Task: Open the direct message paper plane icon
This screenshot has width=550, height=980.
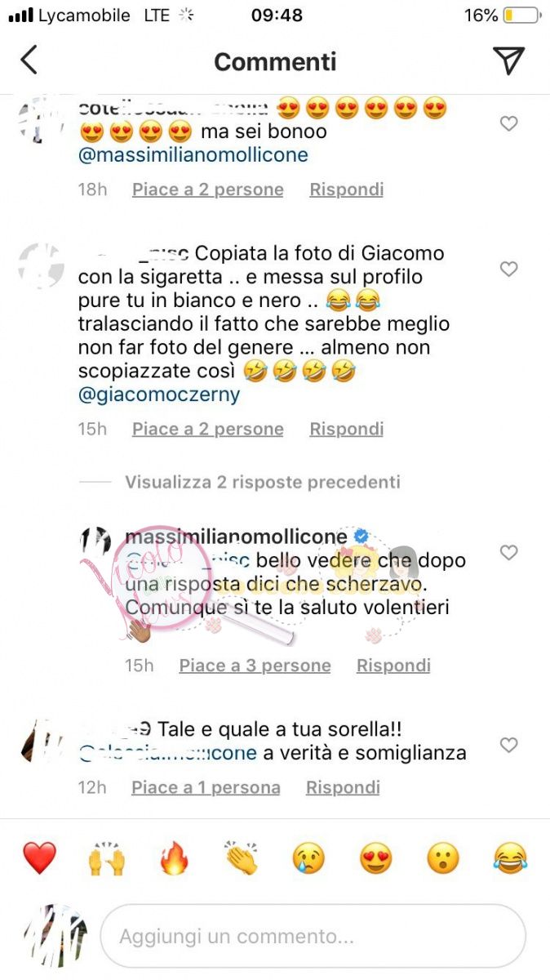Action: [508, 60]
